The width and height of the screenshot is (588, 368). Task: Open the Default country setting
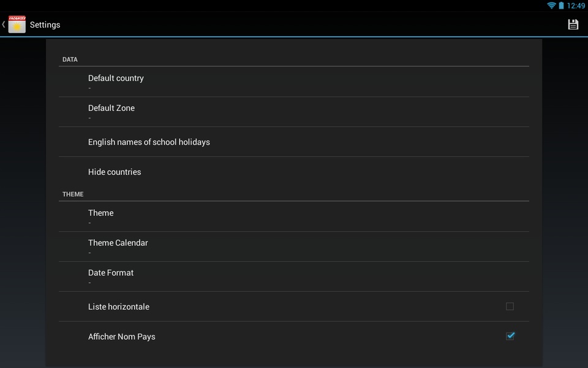tap(293, 82)
